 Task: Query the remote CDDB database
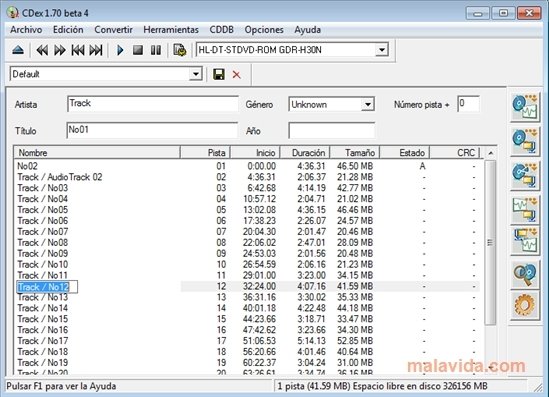pos(525,275)
